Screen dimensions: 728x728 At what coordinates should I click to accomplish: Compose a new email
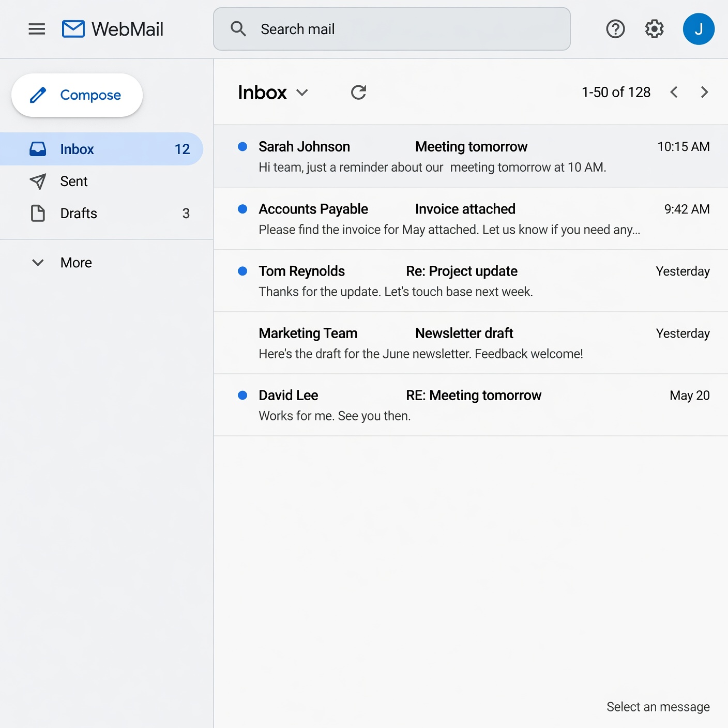[77, 95]
